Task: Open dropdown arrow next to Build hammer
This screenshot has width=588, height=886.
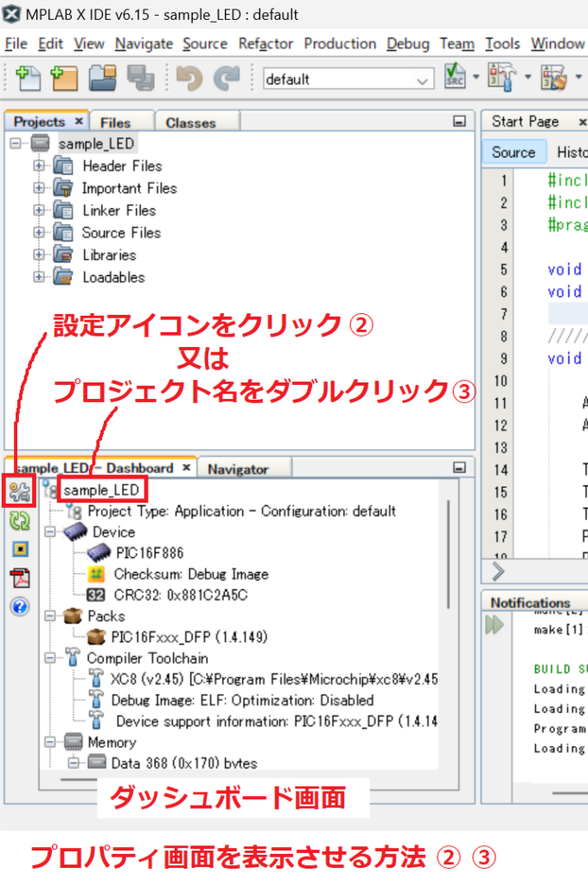Action: point(527,77)
